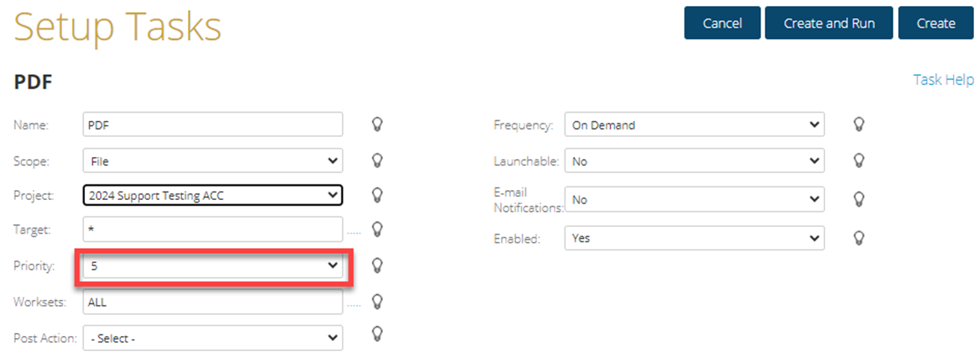Open the Scope dropdown showing File

213,160
